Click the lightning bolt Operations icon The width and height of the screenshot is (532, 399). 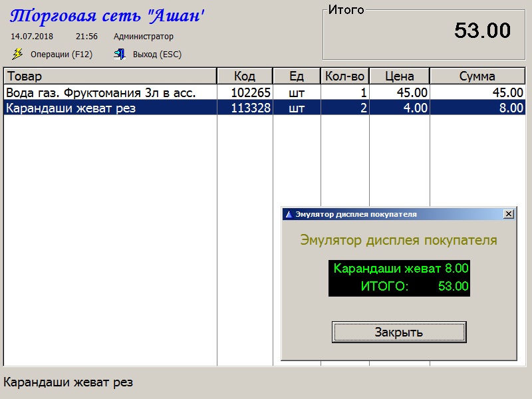click(x=17, y=55)
